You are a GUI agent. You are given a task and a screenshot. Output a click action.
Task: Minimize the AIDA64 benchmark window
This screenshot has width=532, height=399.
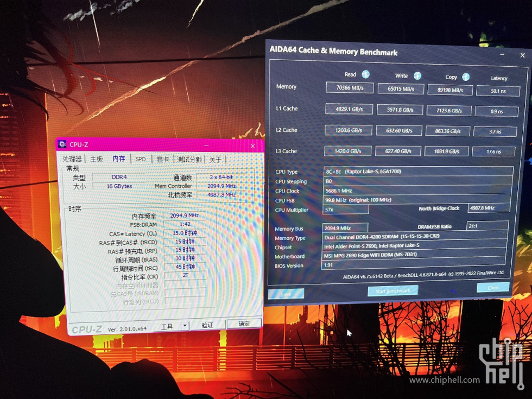tap(502, 54)
